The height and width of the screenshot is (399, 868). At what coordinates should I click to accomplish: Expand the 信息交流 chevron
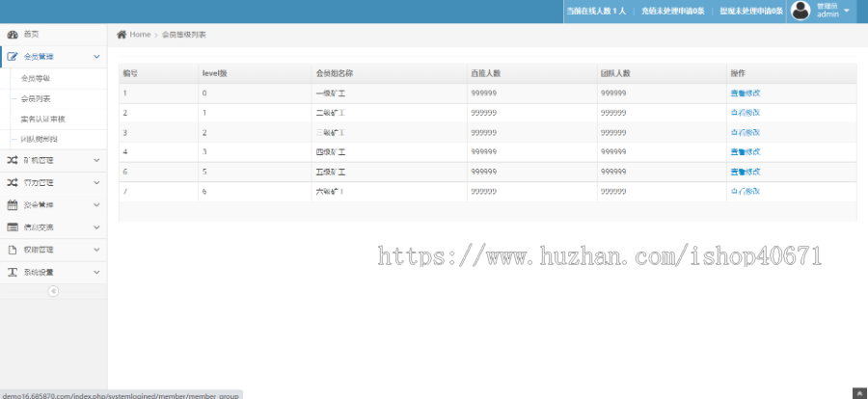(96, 227)
